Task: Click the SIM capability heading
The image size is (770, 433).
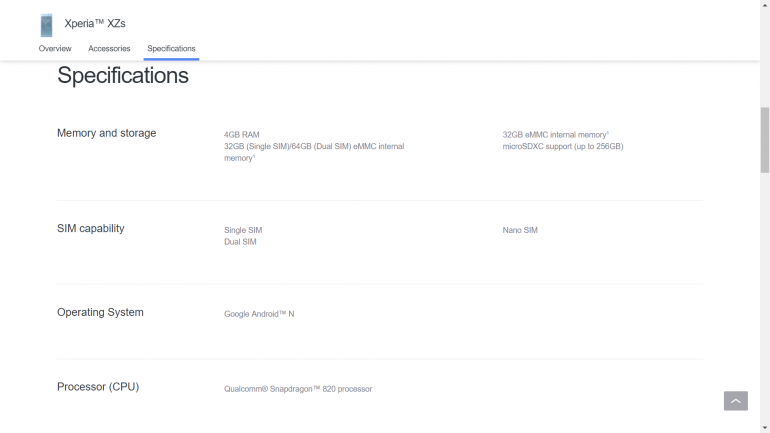Action: [x=91, y=228]
